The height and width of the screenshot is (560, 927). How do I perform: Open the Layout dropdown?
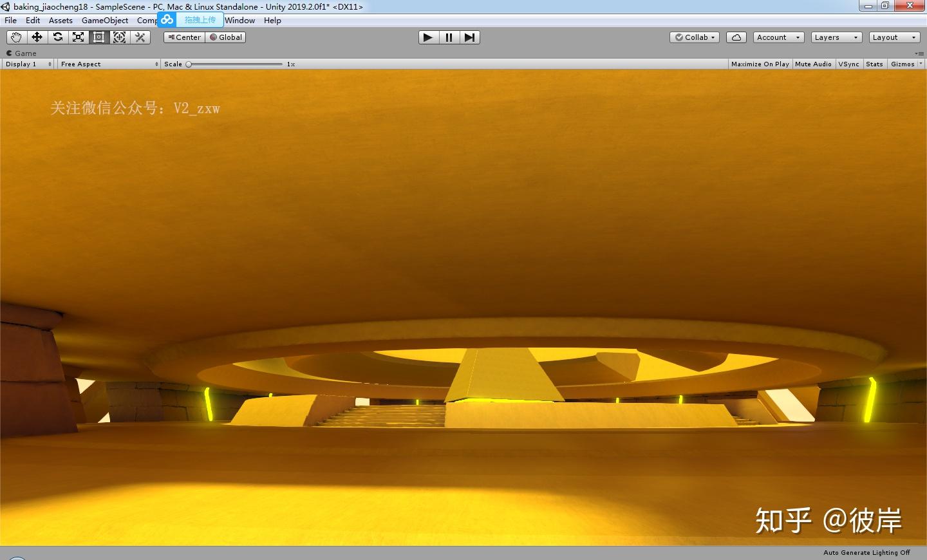[894, 37]
